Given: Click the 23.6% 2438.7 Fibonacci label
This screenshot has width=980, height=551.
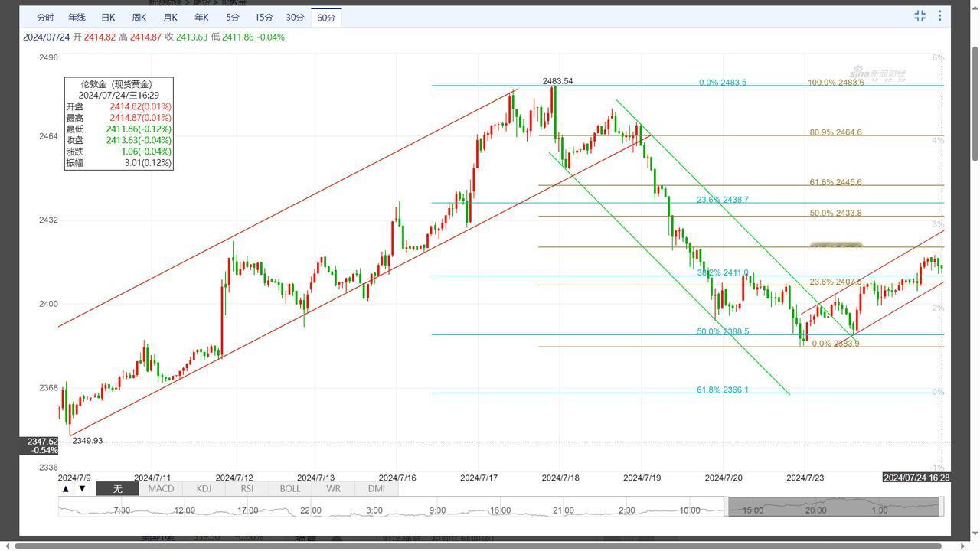Looking at the screenshot, I should point(723,200).
